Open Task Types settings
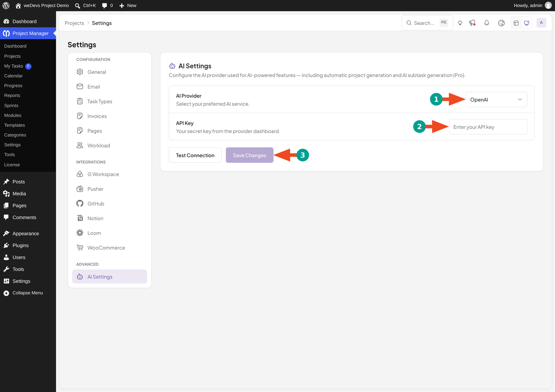Screen dimensions: 555x392 click(109, 102)
